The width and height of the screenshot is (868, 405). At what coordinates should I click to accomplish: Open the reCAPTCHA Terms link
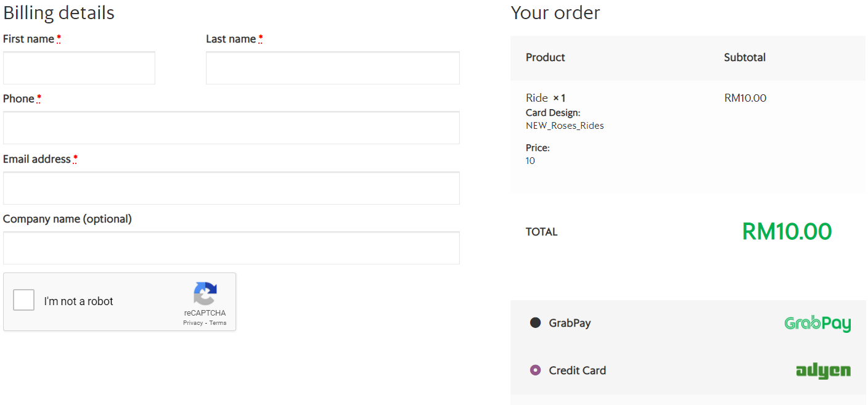tap(218, 323)
